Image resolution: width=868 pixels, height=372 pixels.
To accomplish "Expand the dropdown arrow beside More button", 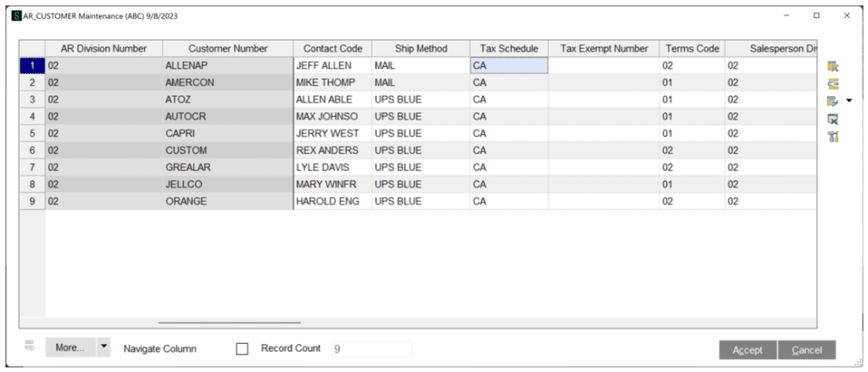I will point(103,347).
